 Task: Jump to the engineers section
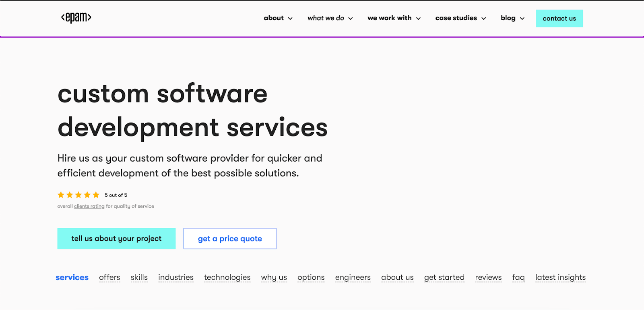tap(353, 277)
